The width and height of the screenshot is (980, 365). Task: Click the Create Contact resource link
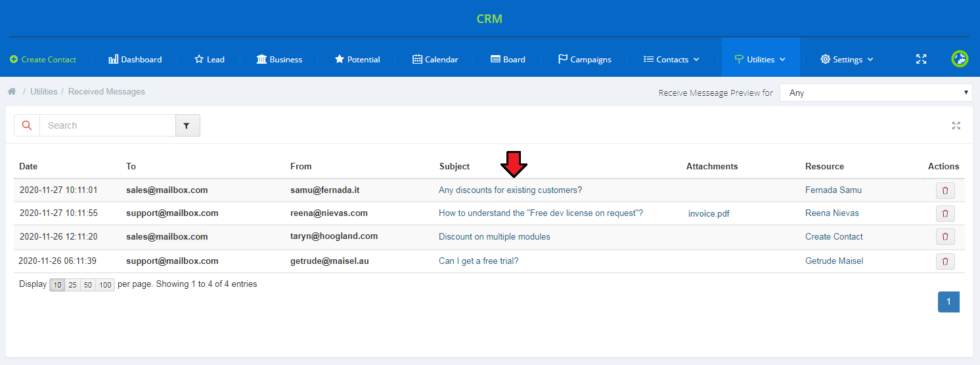[x=834, y=237]
